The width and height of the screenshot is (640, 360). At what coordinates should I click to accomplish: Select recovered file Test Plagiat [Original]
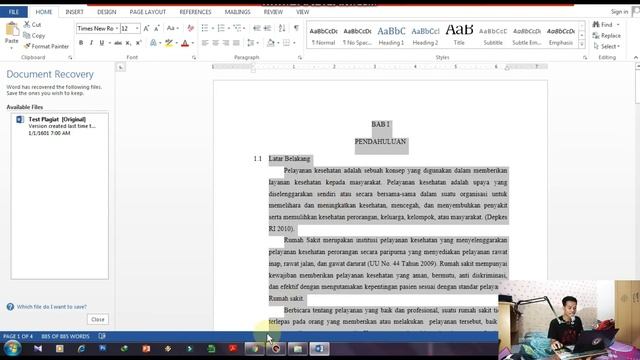click(x=60, y=126)
